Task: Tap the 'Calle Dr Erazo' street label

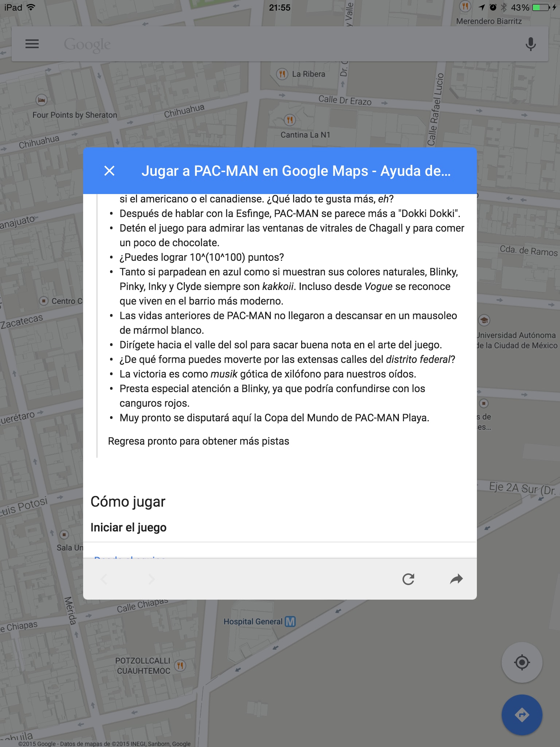Action: pos(345,100)
